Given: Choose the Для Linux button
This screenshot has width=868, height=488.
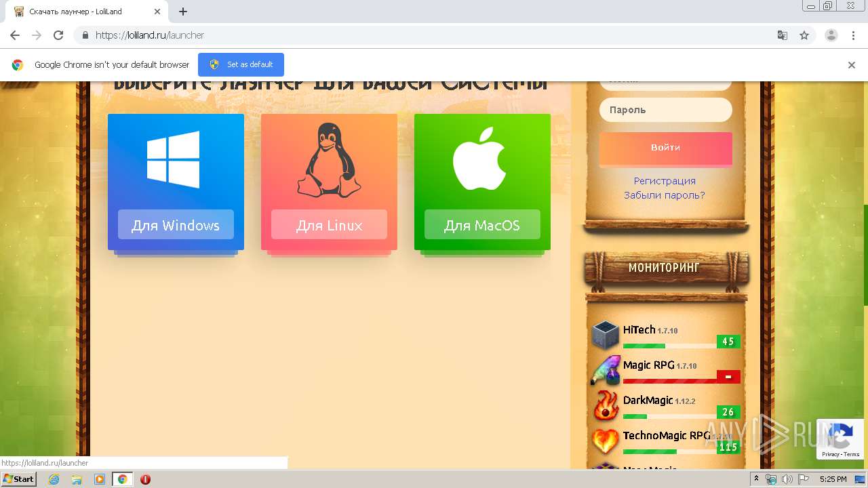Looking at the screenshot, I should pos(329,225).
